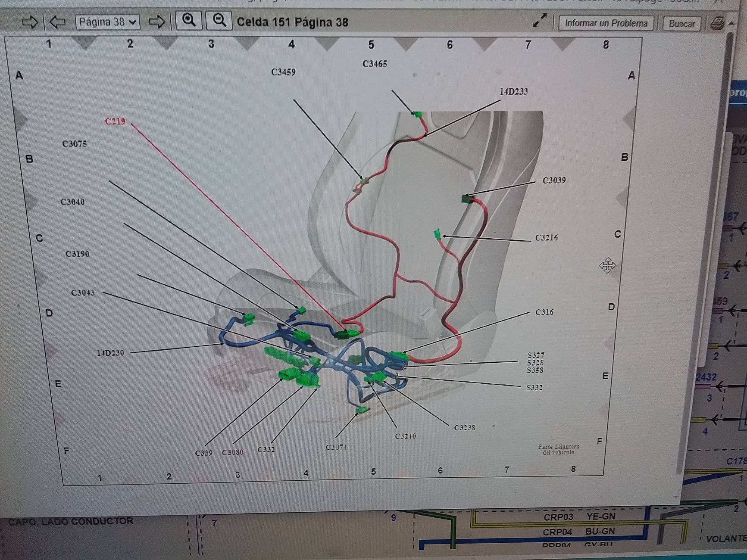Go back with the left arrow icon

[x=58, y=22]
